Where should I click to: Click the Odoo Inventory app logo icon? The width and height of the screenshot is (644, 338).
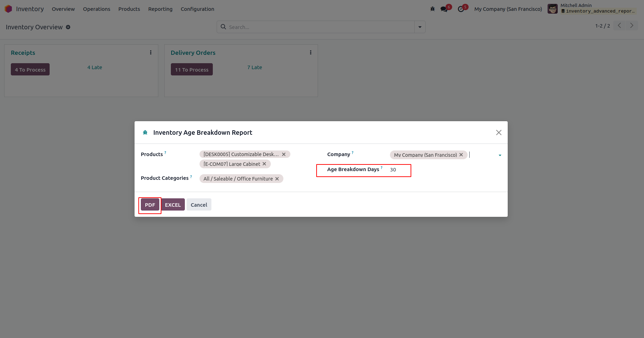pos(8,9)
